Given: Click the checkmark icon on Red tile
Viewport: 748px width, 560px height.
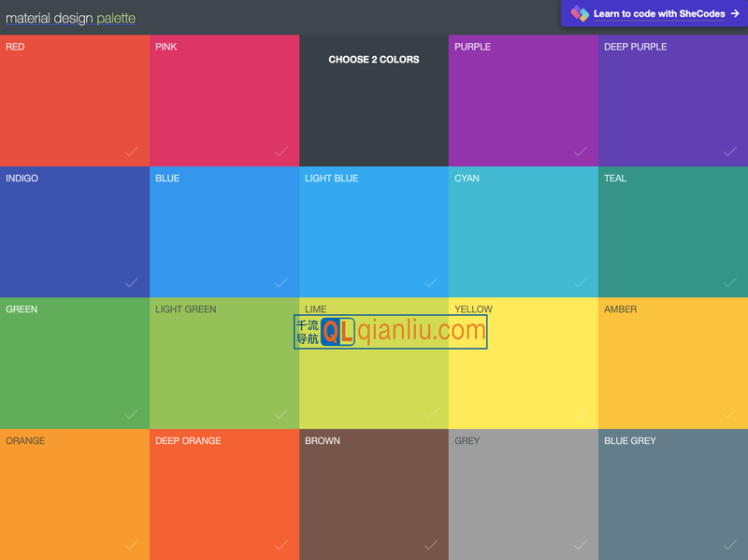Looking at the screenshot, I should tap(132, 151).
